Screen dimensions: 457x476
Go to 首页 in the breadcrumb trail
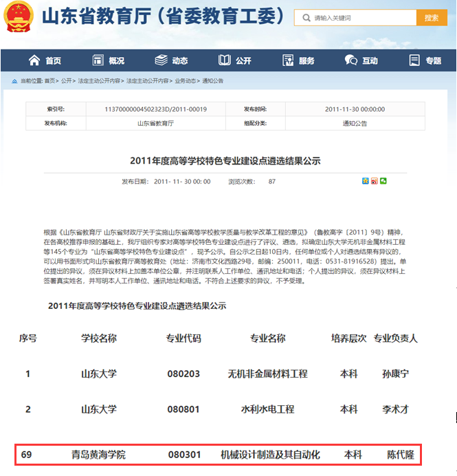50,80
